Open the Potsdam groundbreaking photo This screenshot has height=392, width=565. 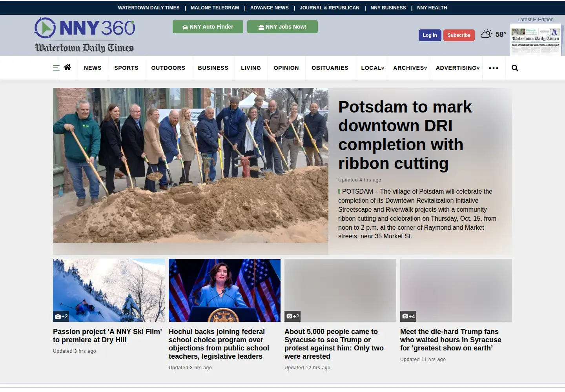191,165
